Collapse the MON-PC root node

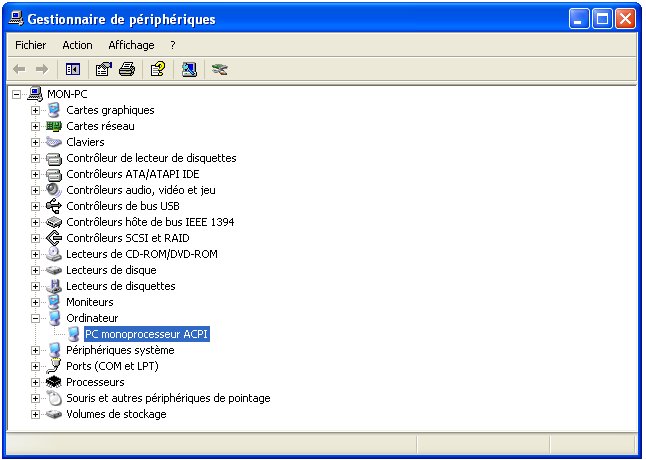coord(16,94)
